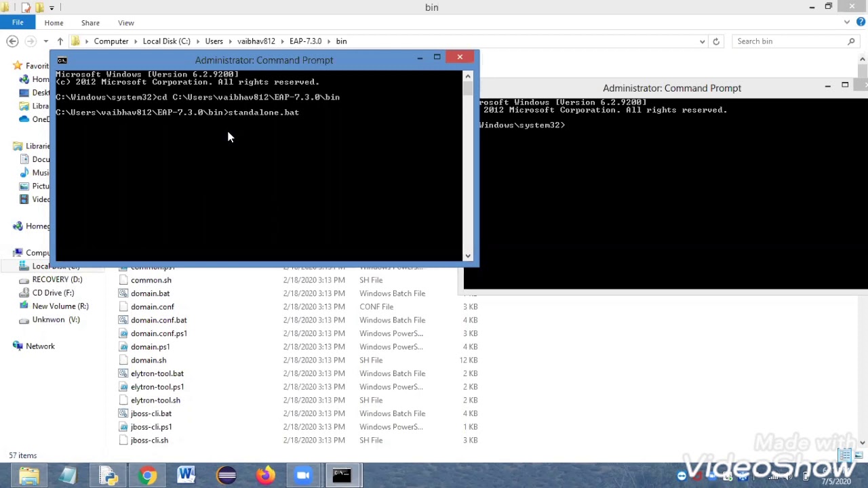The image size is (868, 488).
Task: Open the address bar history dropdown
Action: click(x=702, y=41)
